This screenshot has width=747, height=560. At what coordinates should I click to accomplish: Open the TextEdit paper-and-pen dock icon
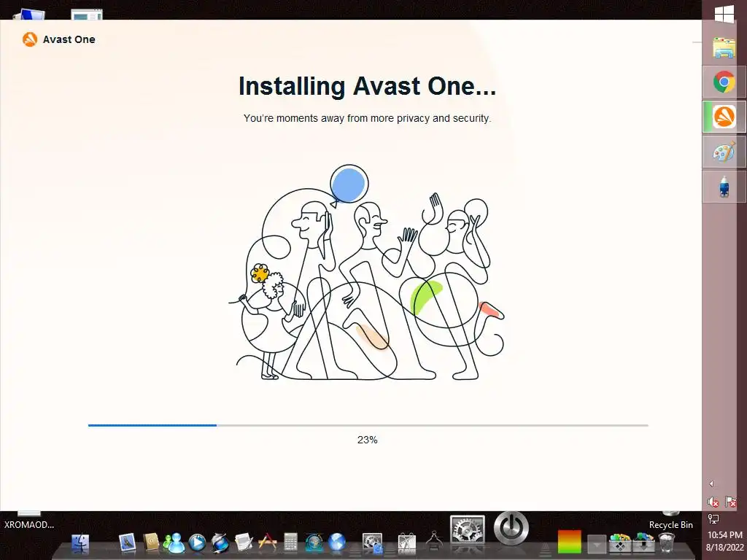(244, 542)
